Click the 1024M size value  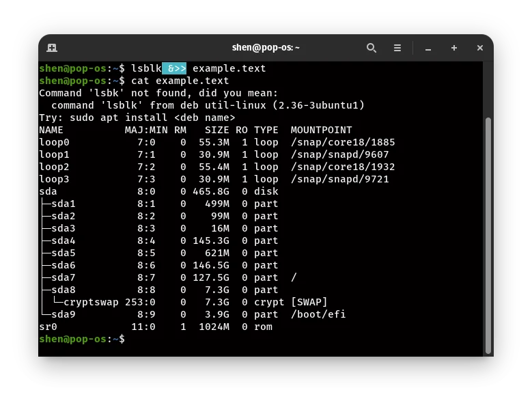[214, 327]
